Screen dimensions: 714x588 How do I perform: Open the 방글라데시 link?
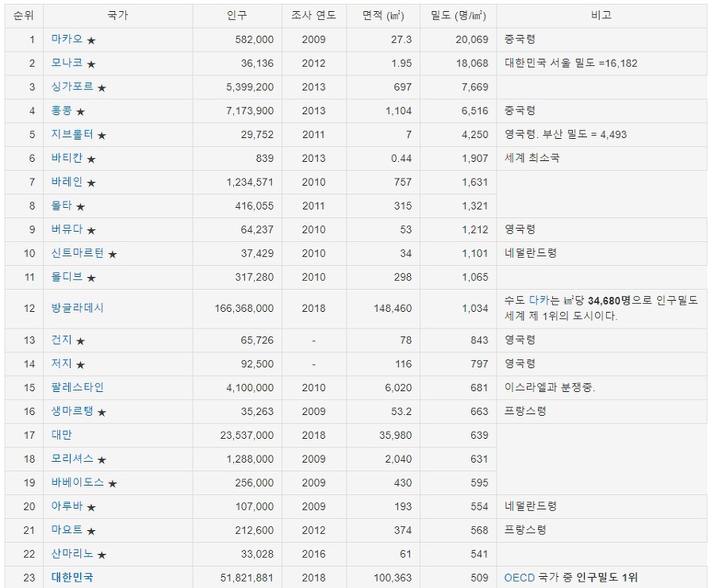78,308
